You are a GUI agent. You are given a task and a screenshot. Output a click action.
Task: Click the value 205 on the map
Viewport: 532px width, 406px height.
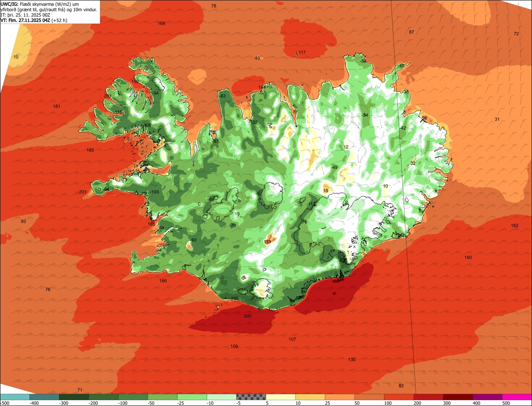point(234,298)
